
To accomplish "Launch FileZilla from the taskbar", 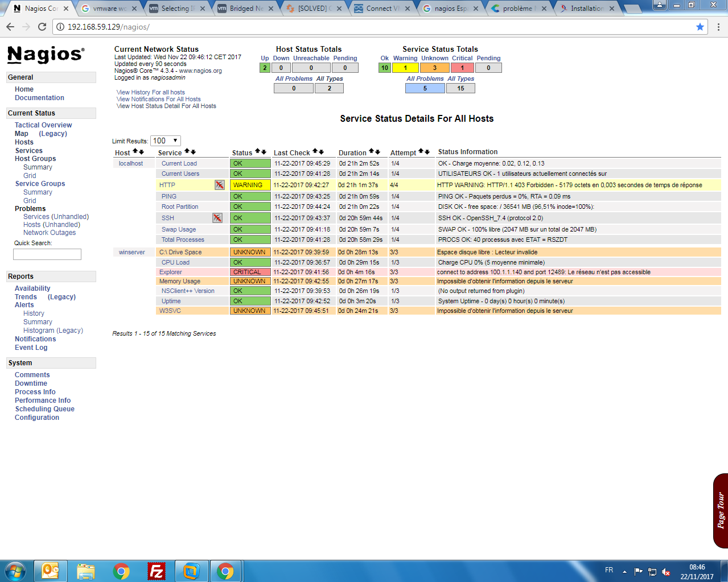I will click(x=156, y=571).
